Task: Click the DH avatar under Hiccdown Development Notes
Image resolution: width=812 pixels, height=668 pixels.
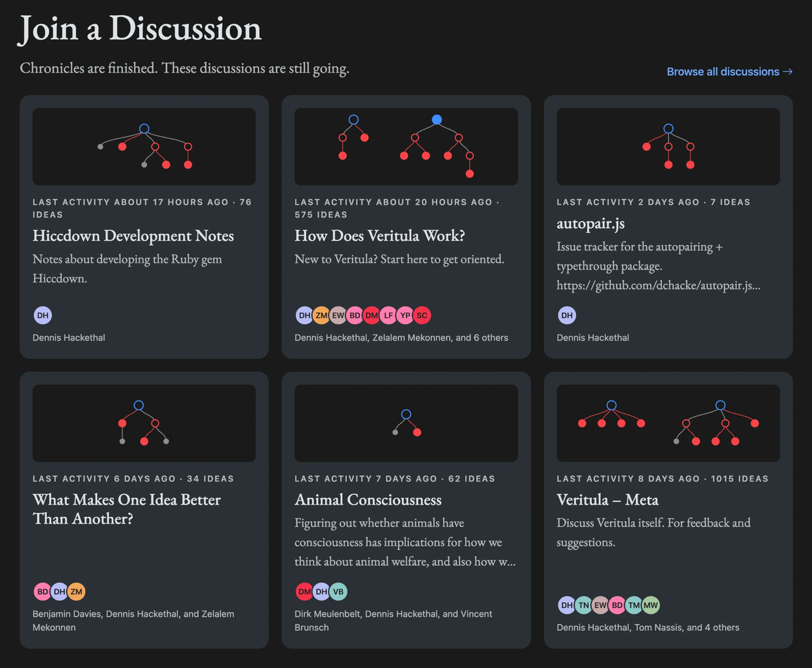Action: (x=43, y=315)
